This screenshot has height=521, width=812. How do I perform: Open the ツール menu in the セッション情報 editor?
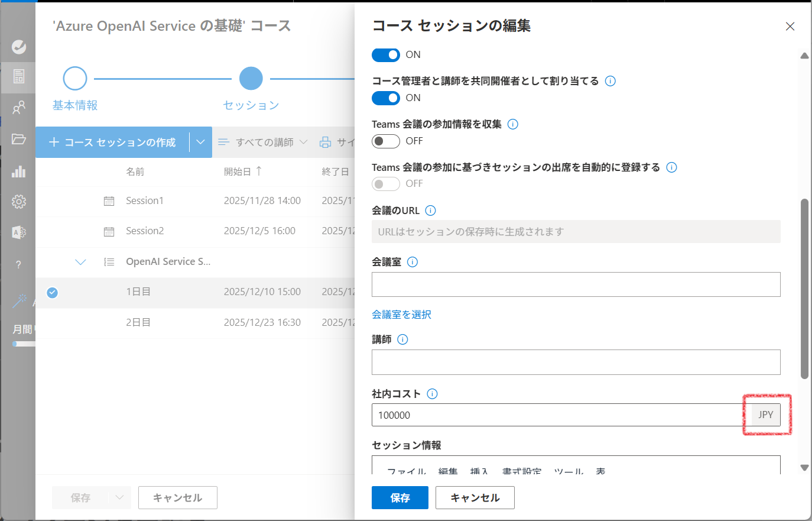pyautogui.click(x=569, y=471)
